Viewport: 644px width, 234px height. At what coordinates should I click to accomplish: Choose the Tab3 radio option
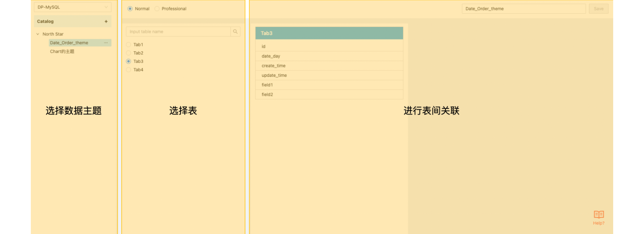[129, 61]
